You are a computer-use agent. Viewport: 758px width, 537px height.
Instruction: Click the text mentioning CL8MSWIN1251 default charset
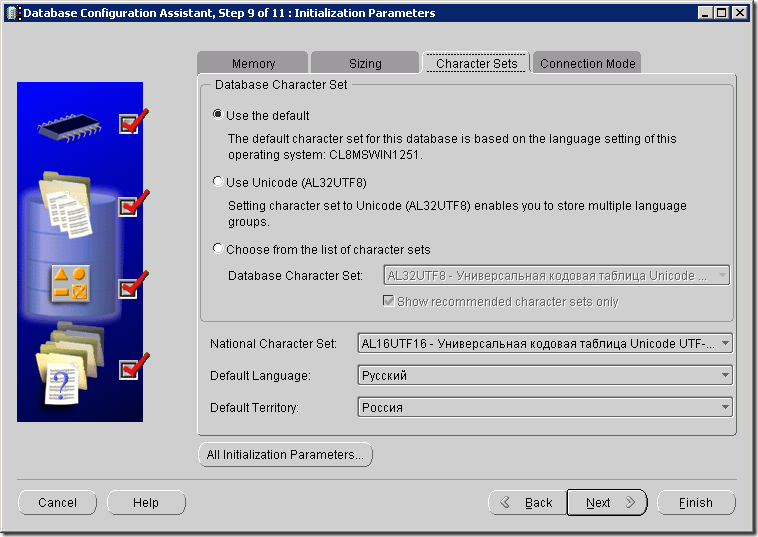coord(452,146)
